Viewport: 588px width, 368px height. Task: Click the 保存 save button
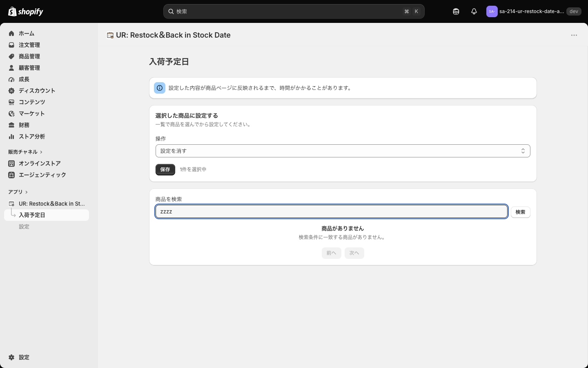coord(165,170)
